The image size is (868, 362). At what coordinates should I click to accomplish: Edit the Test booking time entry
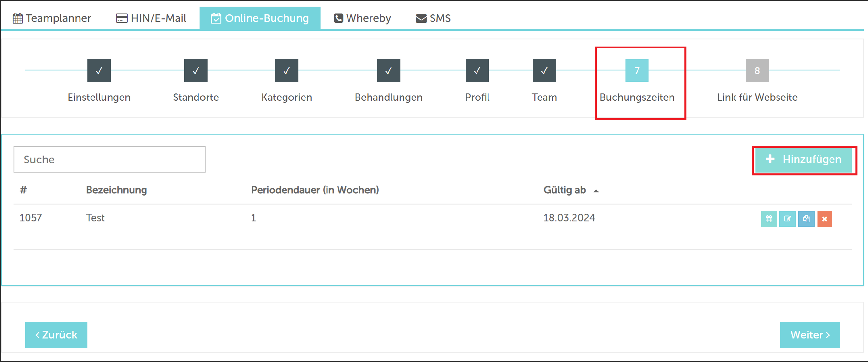(x=787, y=219)
